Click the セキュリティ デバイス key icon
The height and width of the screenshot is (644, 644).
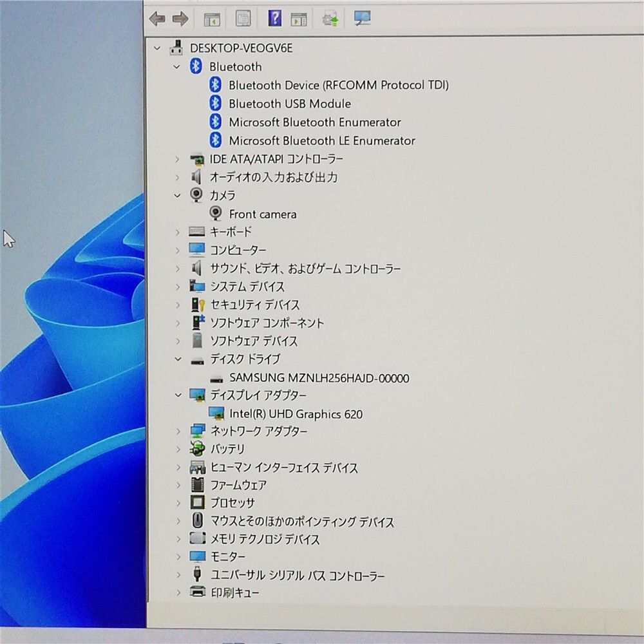pos(198,305)
